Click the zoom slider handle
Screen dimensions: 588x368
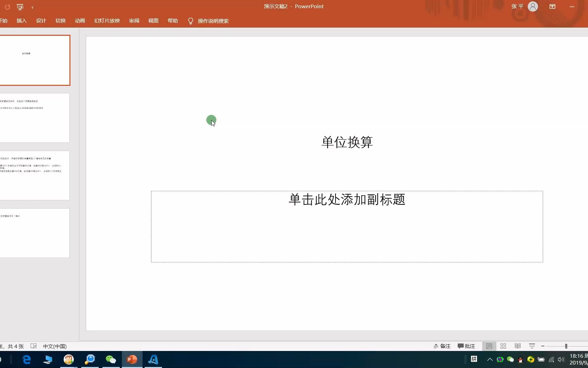click(x=566, y=346)
